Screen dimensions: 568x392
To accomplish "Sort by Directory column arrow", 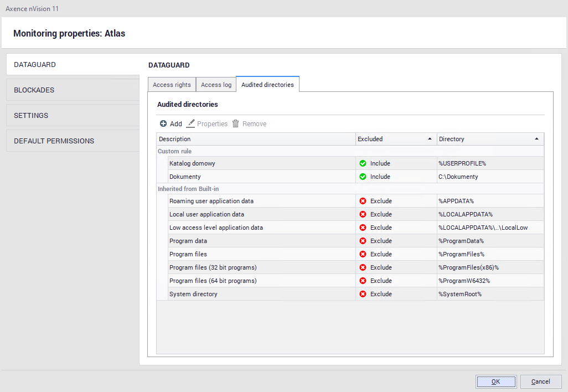I will pos(536,139).
